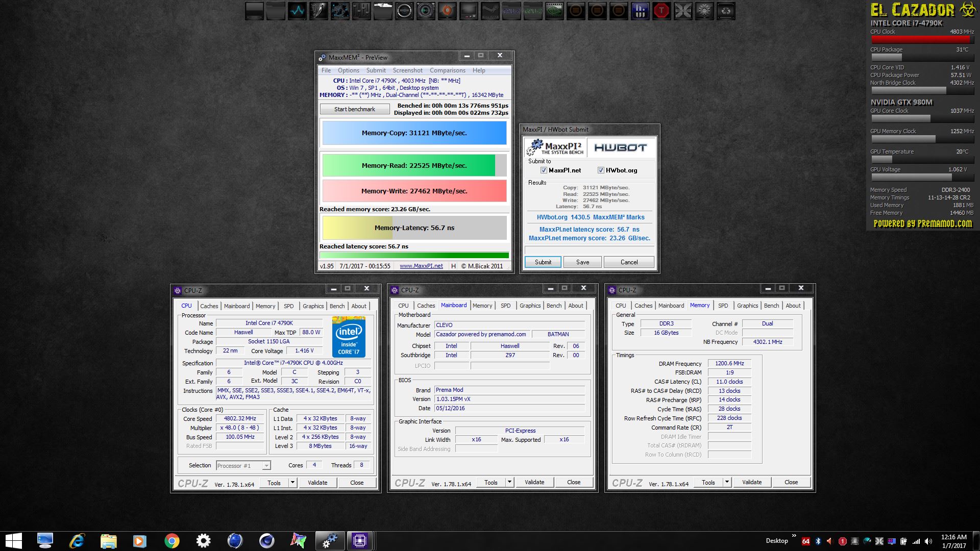980x551 pixels.
Task: Open the NVIDIA film-strip icon in top dock
Action: pos(554,11)
